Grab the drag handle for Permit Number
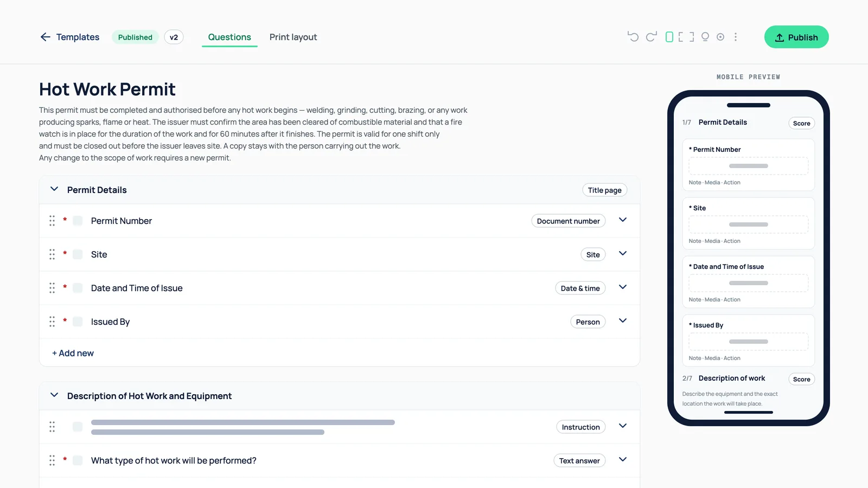This screenshot has width=868, height=488. [52, 221]
